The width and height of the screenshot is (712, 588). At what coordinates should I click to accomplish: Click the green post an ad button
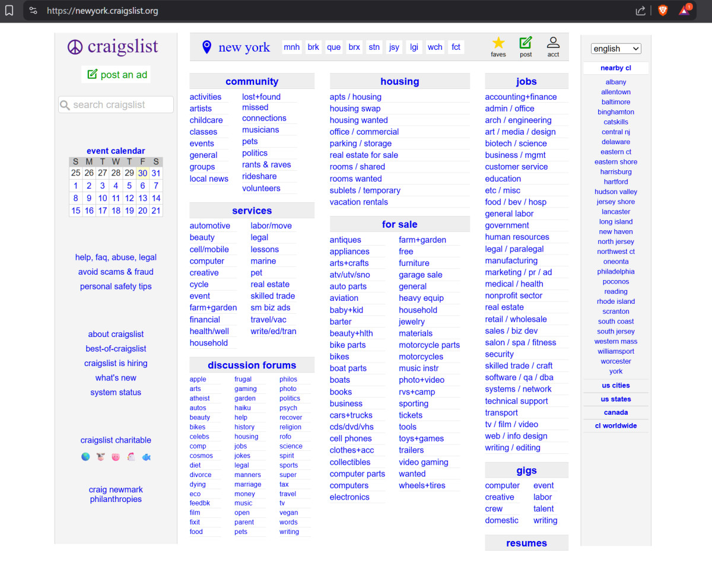(116, 75)
